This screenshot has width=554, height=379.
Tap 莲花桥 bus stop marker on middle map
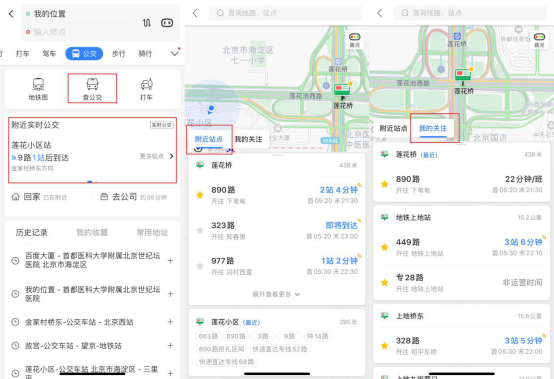click(x=342, y=89)
